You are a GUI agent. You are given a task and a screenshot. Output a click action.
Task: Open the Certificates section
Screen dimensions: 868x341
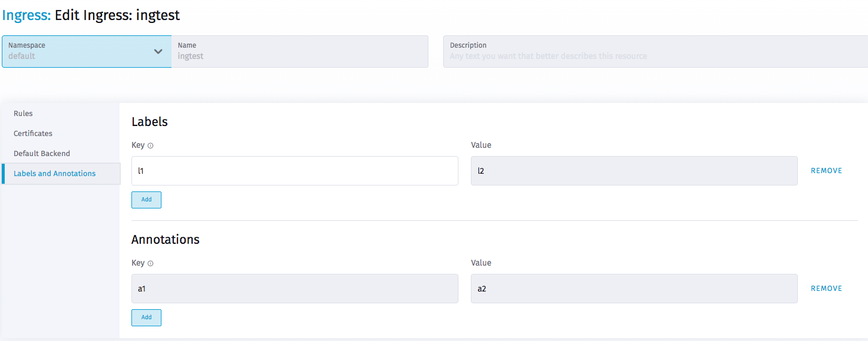coord(32,133)
